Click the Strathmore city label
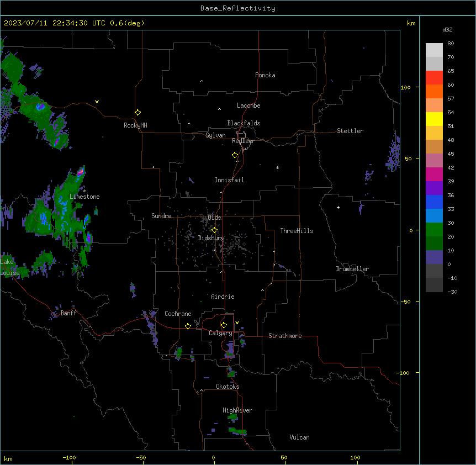Image resolution: width=476 pixels, height=465 pixels. (x=285, y=336)
